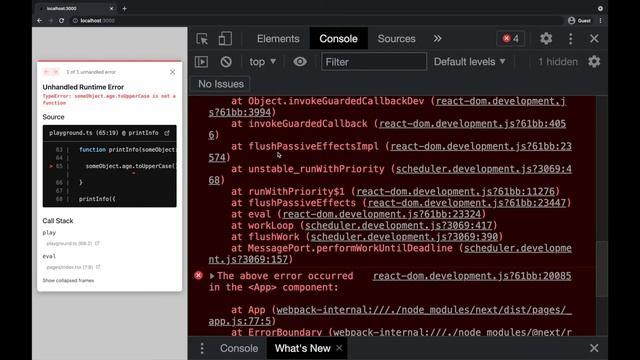
Task: Reload the localhost page
Action: click(x=62, y=20)
